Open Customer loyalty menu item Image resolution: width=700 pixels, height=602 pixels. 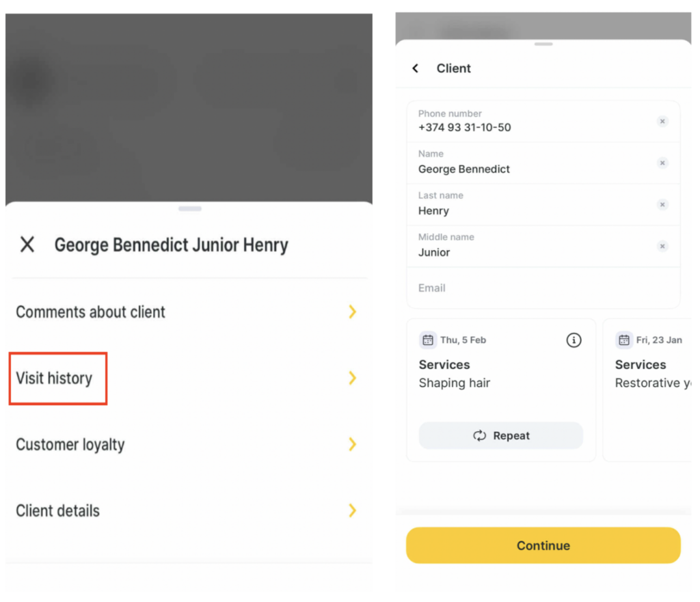coord(70,445)
